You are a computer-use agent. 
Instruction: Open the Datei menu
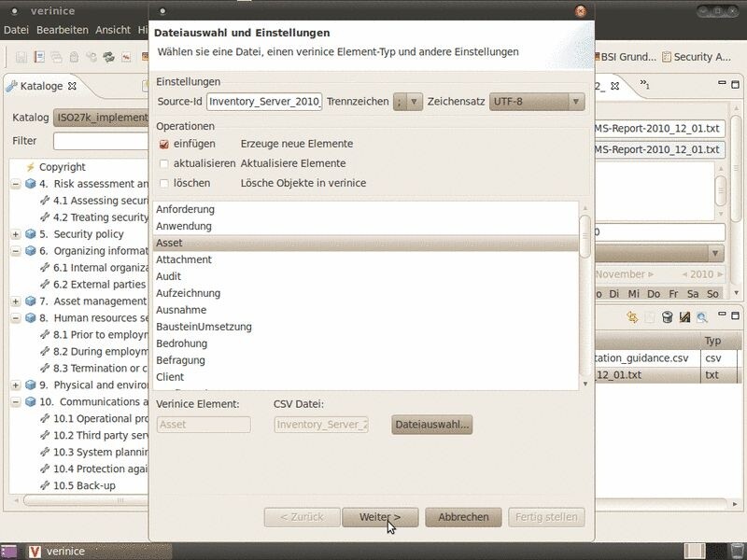click(17, 30)
